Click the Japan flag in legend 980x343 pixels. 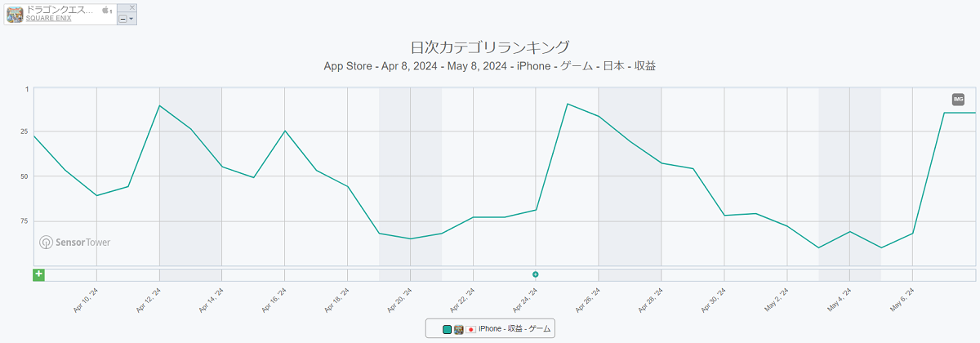point(470,329)
